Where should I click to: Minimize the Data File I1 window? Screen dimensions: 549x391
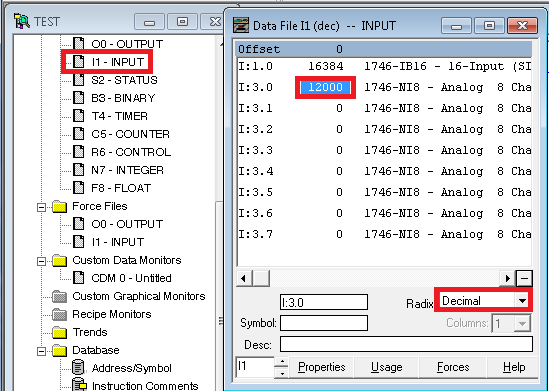coord(456,26)
